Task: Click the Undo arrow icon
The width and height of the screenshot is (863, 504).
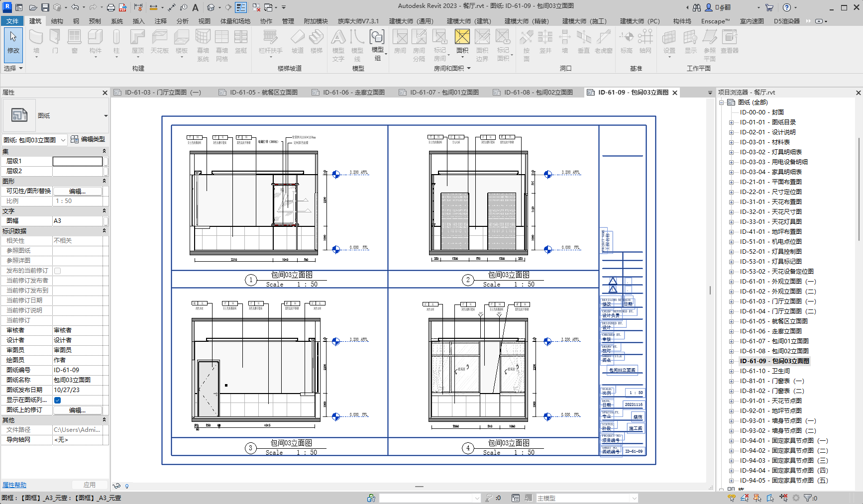Action: tap(75, 7)
